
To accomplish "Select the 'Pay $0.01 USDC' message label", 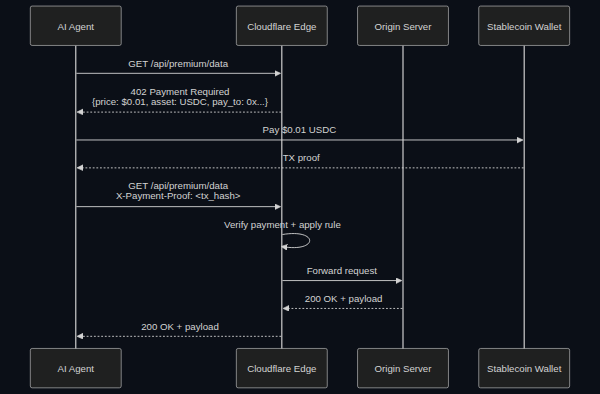I will pos(299,130).
